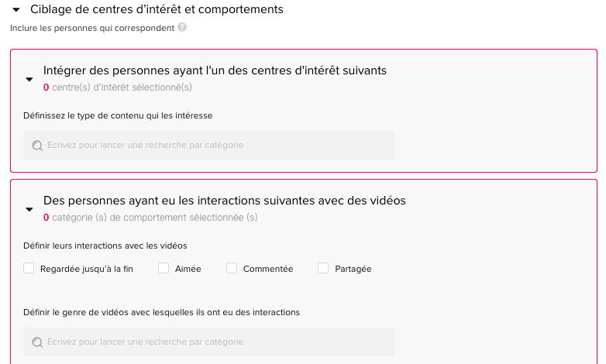
Task: Focus the video genre category search field
Action: (x=217, y=342)
